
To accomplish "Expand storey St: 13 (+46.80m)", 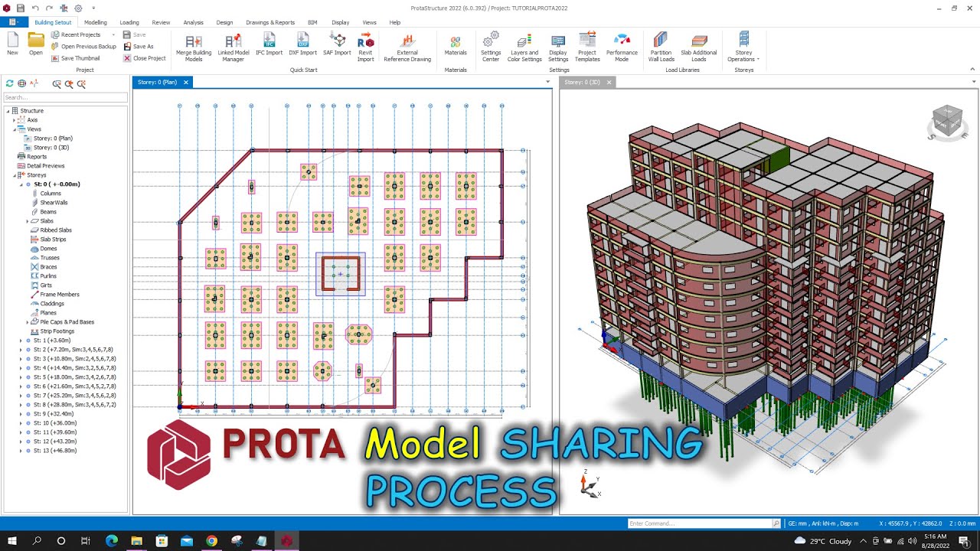I will [21, 451].
